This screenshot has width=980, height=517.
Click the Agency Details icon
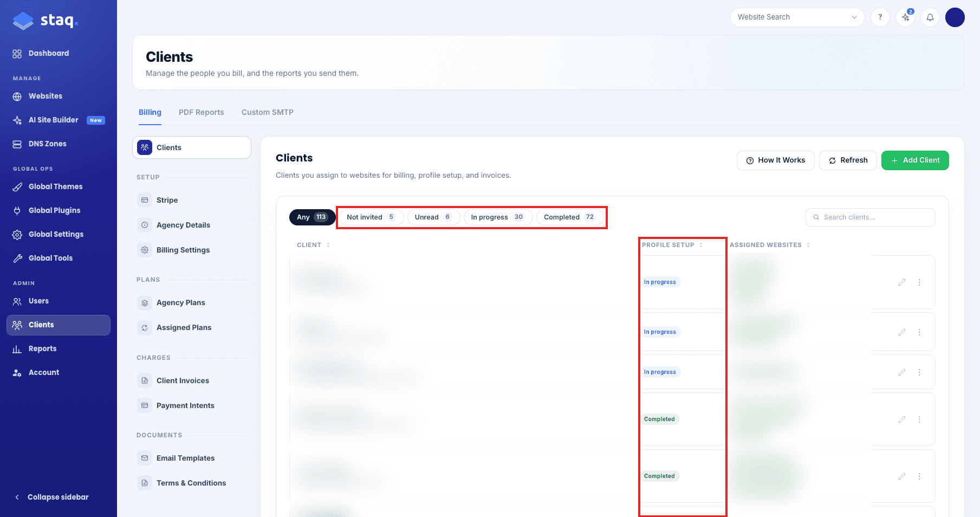tap(145, 225)
